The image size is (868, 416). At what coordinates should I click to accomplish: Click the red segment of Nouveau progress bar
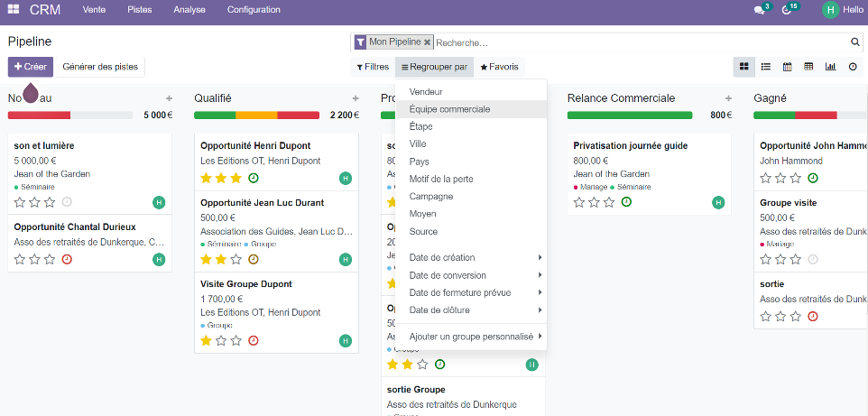click(x=39, y=116)
